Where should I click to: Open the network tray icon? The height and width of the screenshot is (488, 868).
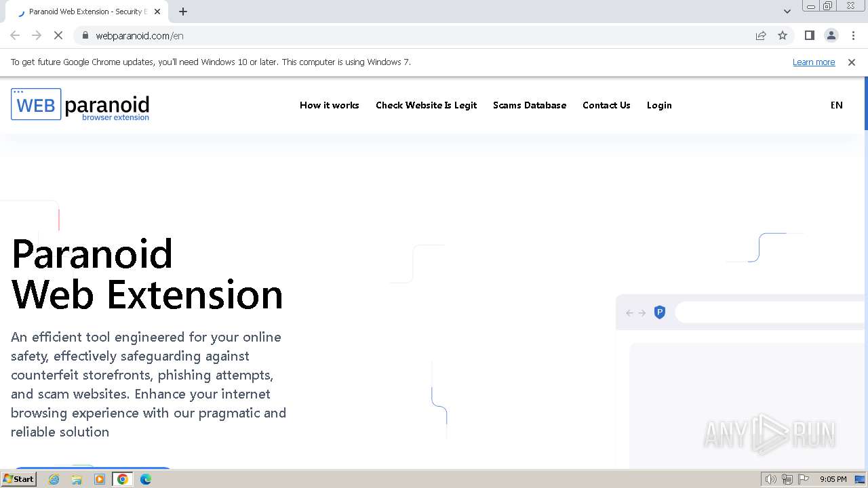coord(787,479)
